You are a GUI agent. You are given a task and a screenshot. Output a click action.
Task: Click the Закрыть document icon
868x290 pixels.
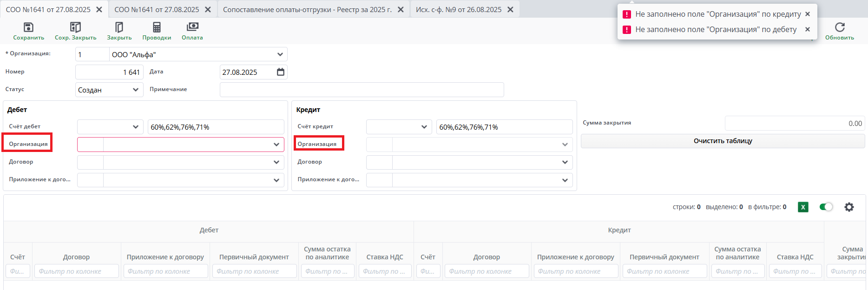point(119,27)
